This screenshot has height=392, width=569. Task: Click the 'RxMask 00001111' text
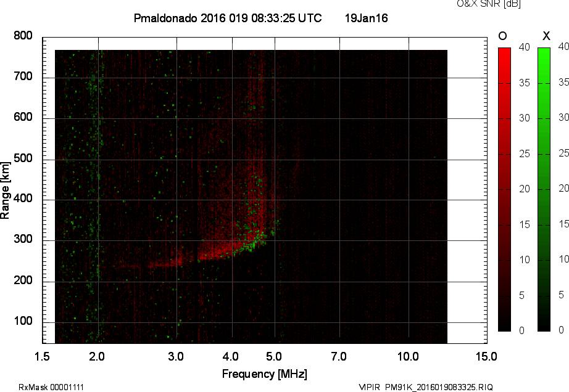[x=51, y=387]
